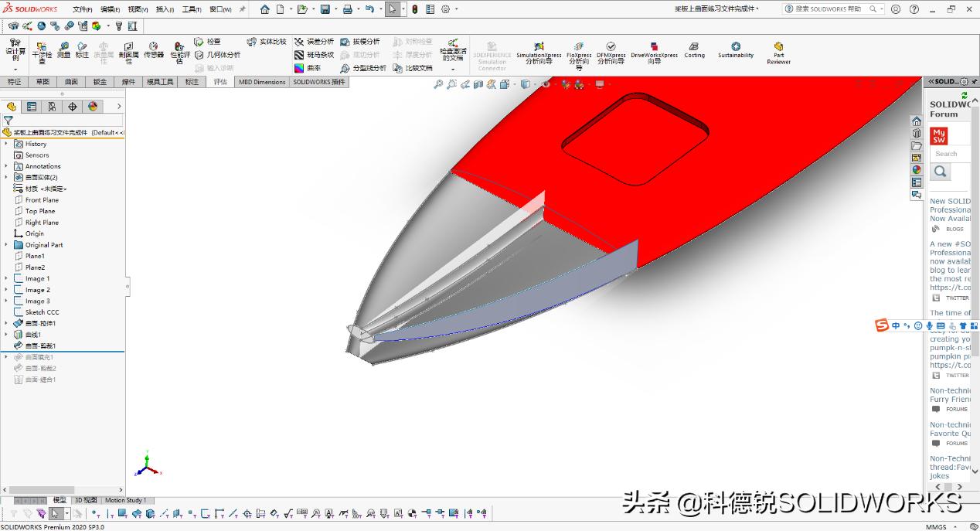980x531 pixels.
Task: Switch to the Motion Study 1 tab
Action: point(125,500)
